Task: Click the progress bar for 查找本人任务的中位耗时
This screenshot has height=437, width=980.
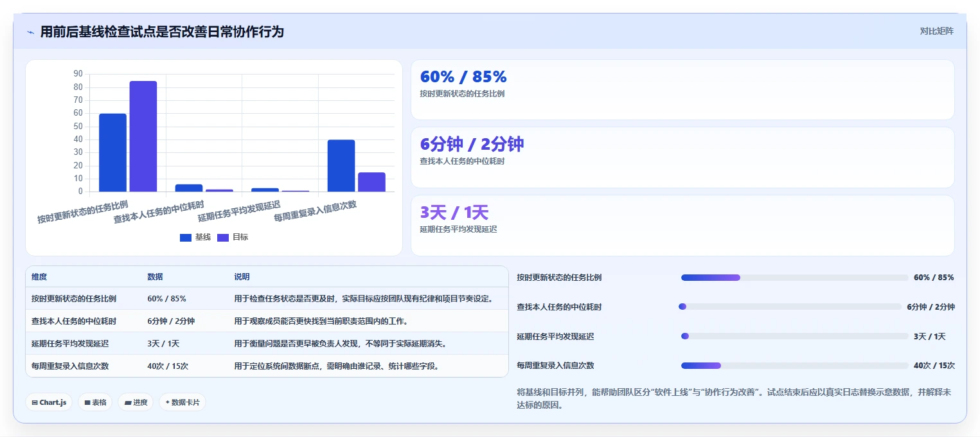Action: tap(790, 307)
